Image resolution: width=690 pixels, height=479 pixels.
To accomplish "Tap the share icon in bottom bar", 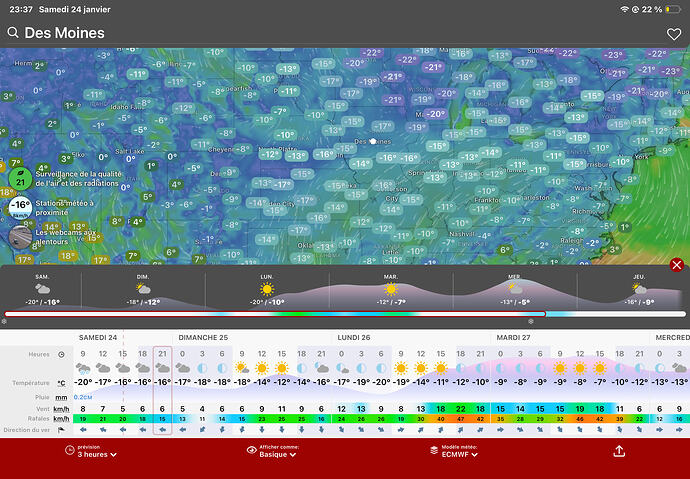I will tap(619, 451).
